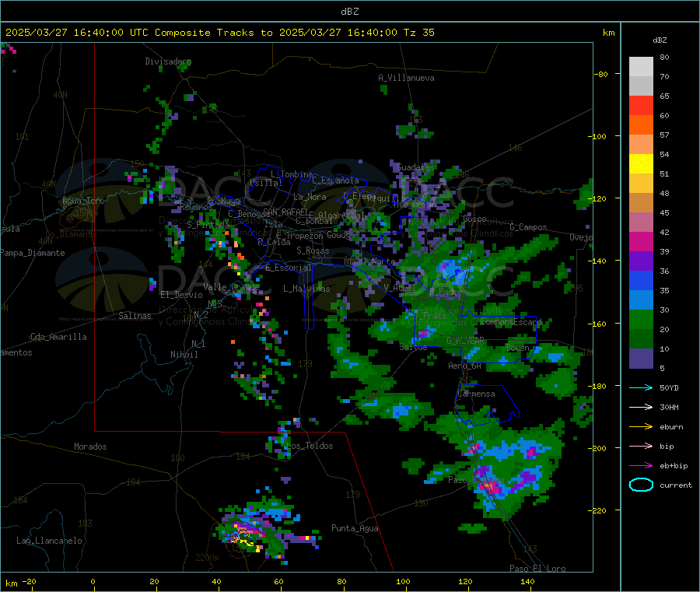
Task: Click the dark green 10-20 dBZ swatch
Action: tap(641, 339)
